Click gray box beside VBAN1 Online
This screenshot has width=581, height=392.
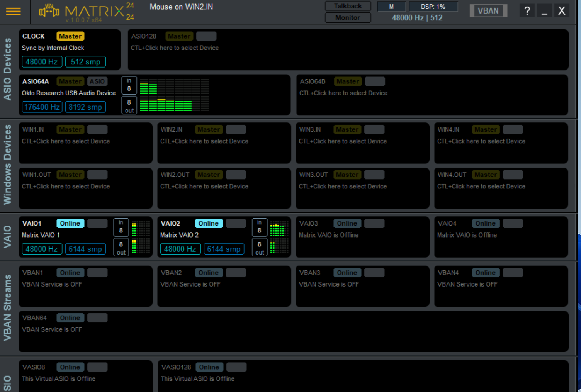coord(97,273)
